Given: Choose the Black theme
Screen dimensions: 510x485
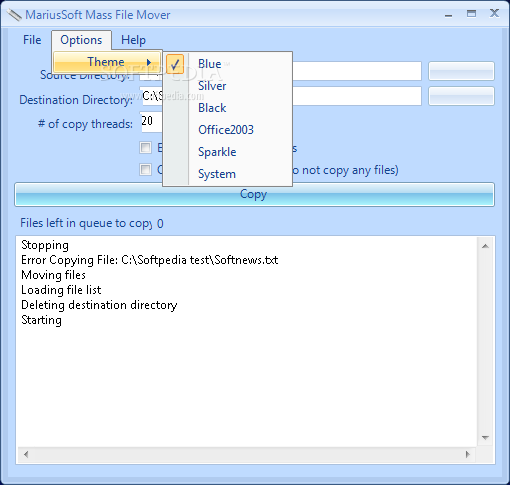Looking at the screenshot, I should tap(228, 108).
